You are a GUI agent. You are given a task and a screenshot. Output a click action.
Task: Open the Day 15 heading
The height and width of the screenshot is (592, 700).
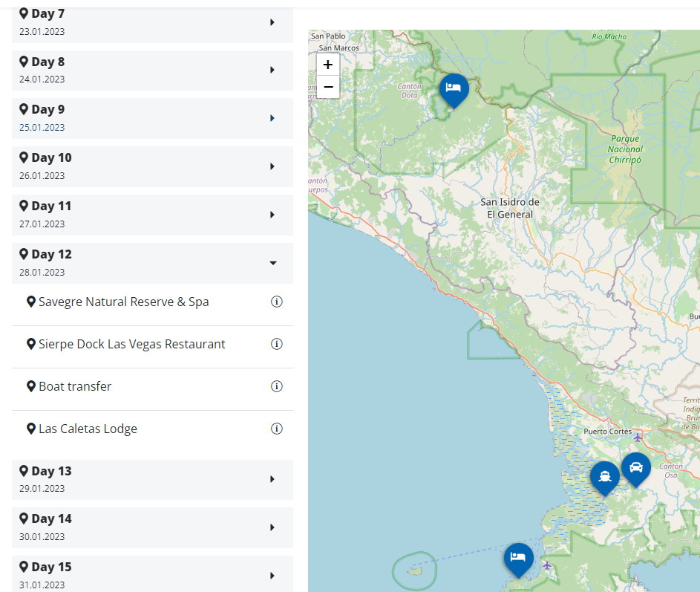pos(51,567)
